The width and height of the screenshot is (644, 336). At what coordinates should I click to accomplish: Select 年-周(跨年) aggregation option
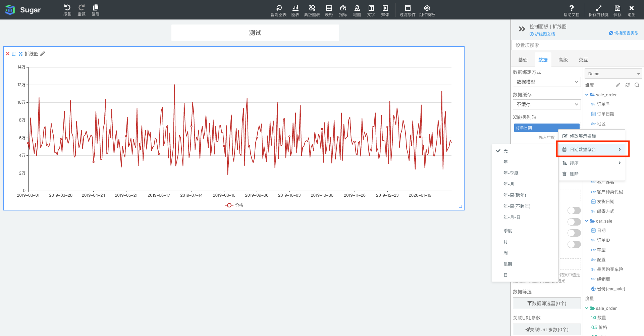click(x=525, y=195)
